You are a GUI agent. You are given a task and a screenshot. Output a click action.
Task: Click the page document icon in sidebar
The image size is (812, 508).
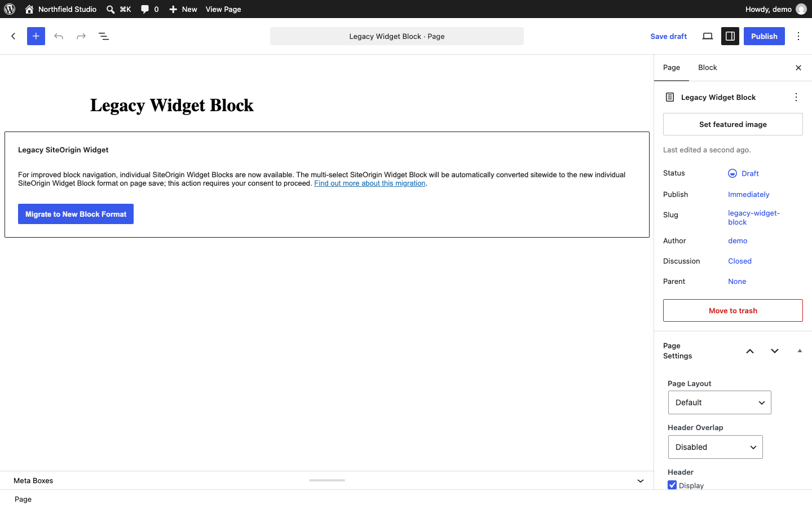pos(670,97)
